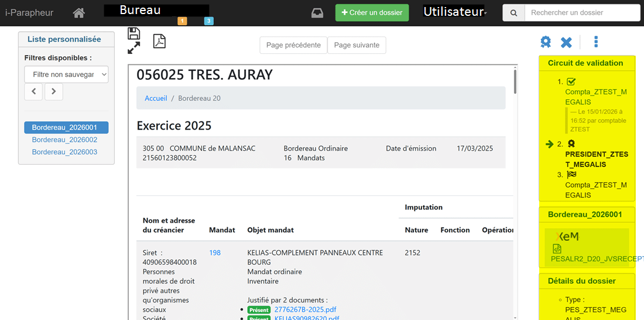
Task: Open the saved filter dropdown
Action: pos(66,74)
